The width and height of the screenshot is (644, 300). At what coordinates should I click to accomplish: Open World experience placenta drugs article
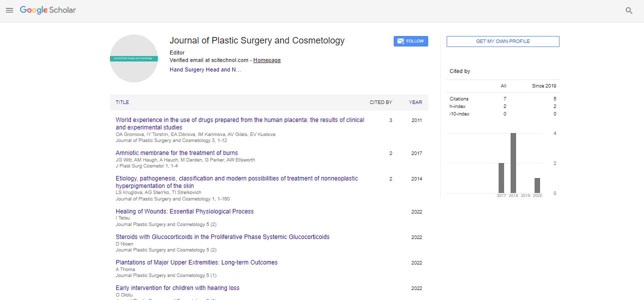coord(240,123)
